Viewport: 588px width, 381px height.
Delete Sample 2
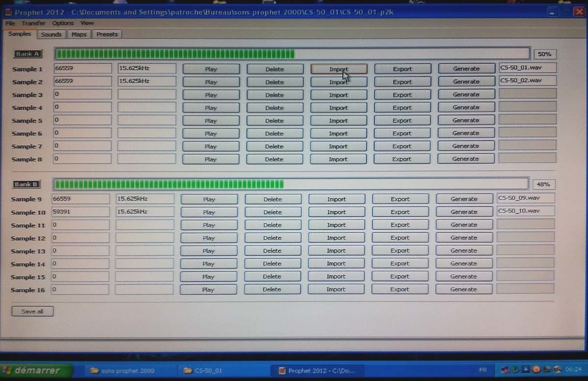click(274, 82)
